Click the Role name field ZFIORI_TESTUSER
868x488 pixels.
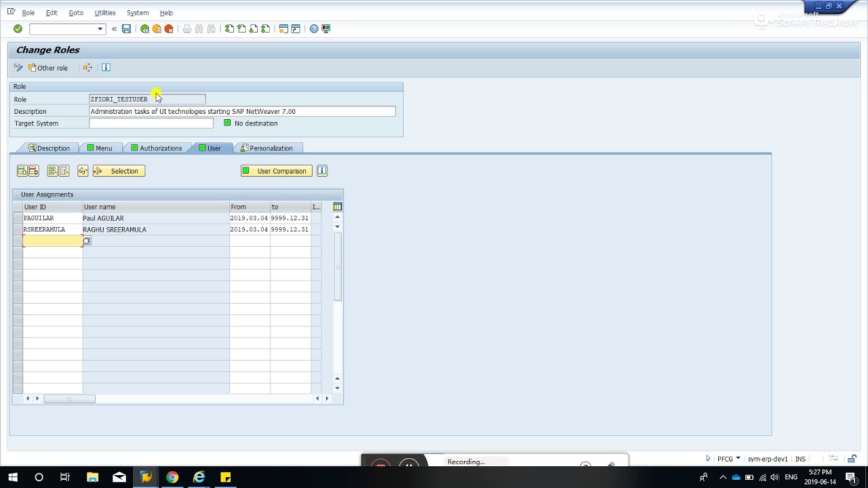point(147,99)
